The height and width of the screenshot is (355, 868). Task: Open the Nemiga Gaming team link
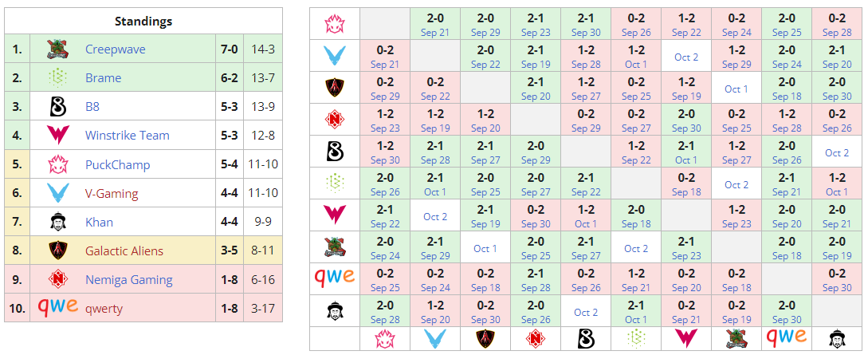pos(128,280)
